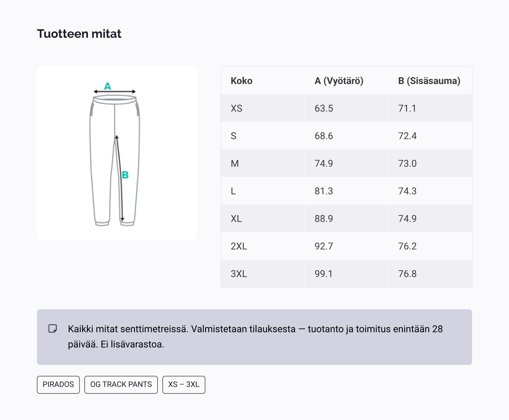Click the waist width arrow in the diagram
The width and height of the screenshot is (509, 420).
pos(115,92)
